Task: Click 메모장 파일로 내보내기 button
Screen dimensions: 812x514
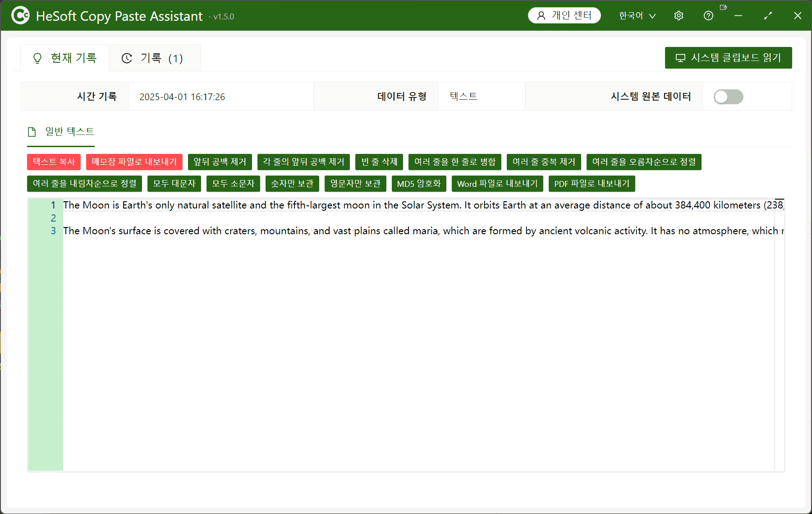Action: click(134, 162)
